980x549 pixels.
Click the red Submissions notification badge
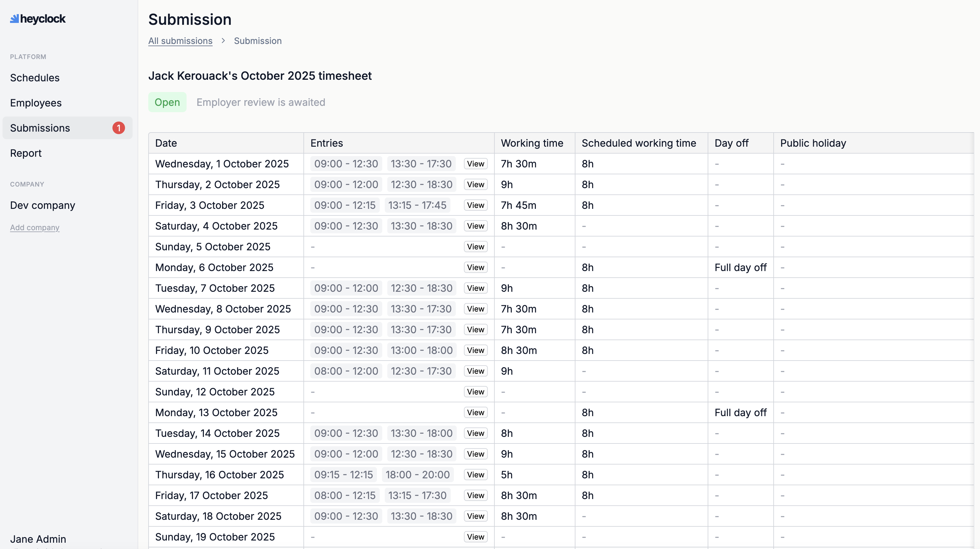coord(118,128)
